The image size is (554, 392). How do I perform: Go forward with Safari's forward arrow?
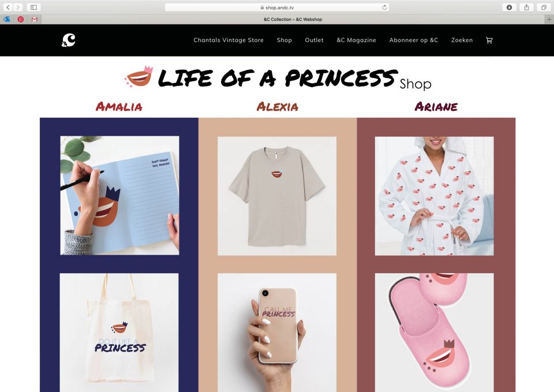(x=18, y=7)
